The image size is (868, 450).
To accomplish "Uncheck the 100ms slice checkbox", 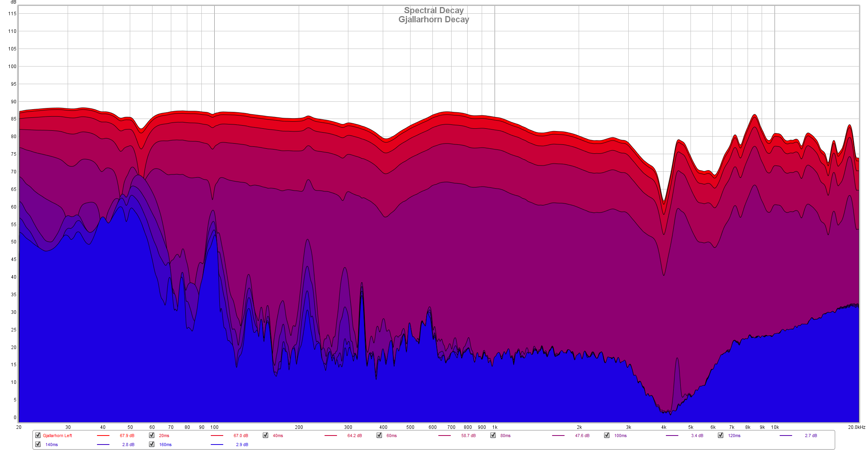I will point(607,435).
